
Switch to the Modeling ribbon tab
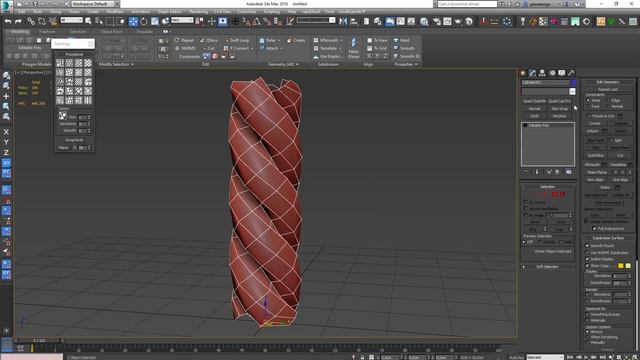[20, 31]
